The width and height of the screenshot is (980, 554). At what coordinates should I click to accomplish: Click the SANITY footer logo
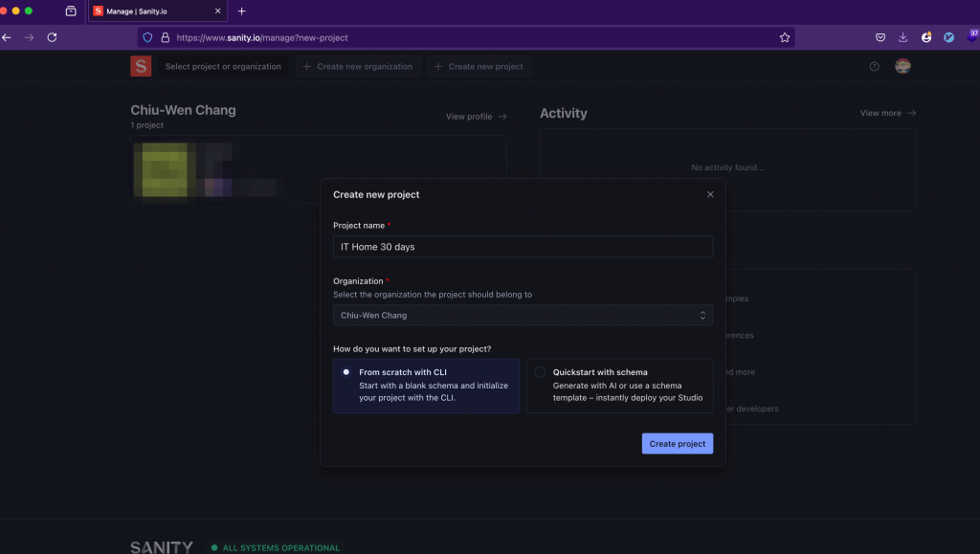pos(161,547)
